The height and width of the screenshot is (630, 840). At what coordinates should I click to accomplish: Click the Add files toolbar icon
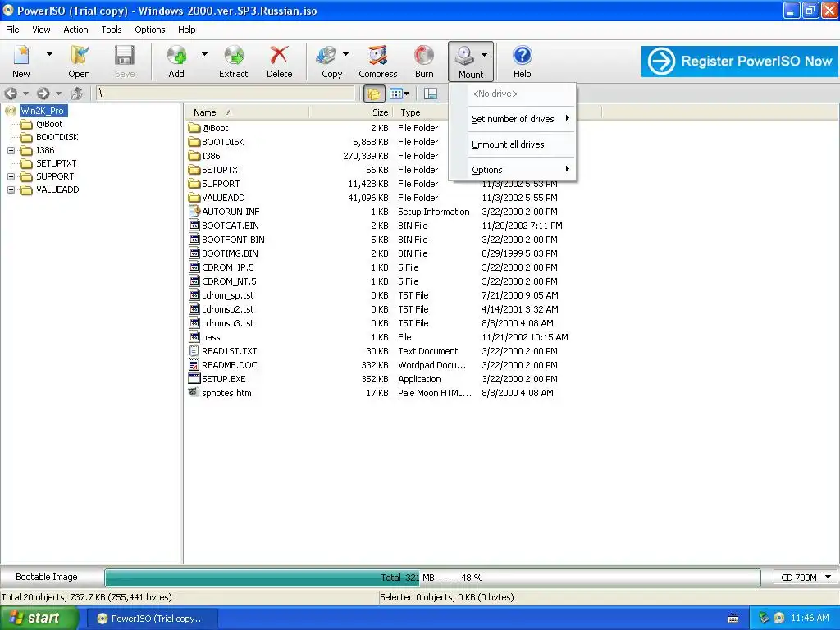coord(176,55)
